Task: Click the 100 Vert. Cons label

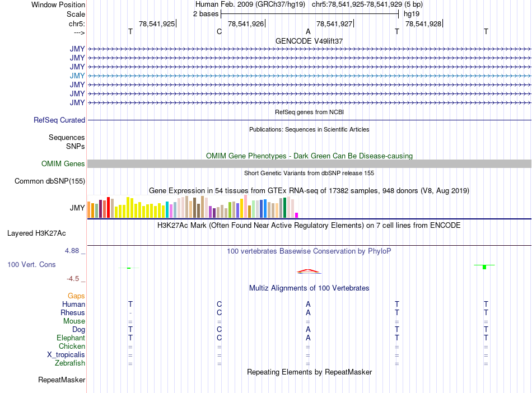Action: (31, 264)
